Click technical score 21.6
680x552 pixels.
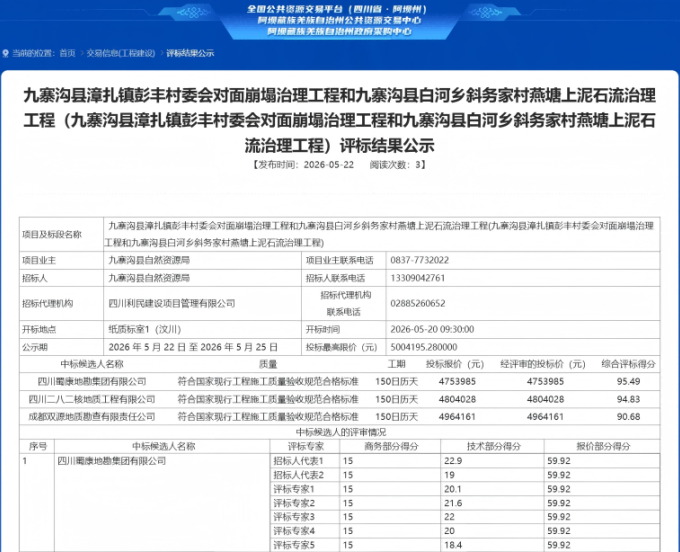453,503
